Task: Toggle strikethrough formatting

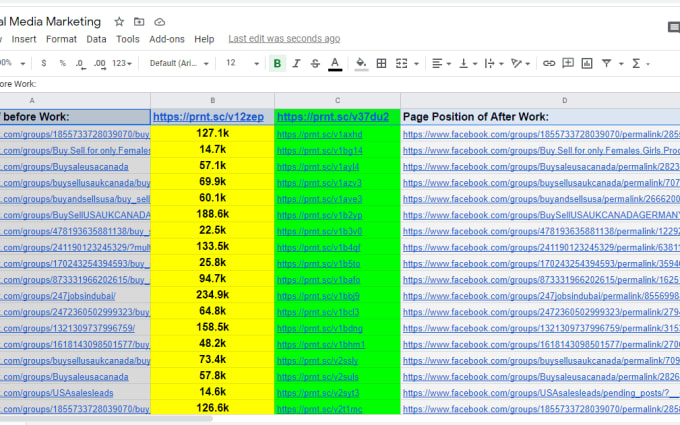Action: click(315, 64)
